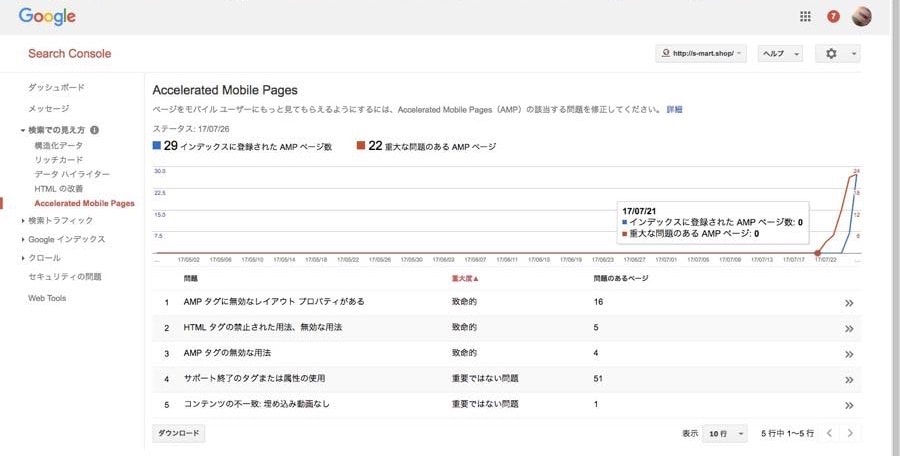
Task: Open データ ハイライター page
Action: [x=72, y=174]
